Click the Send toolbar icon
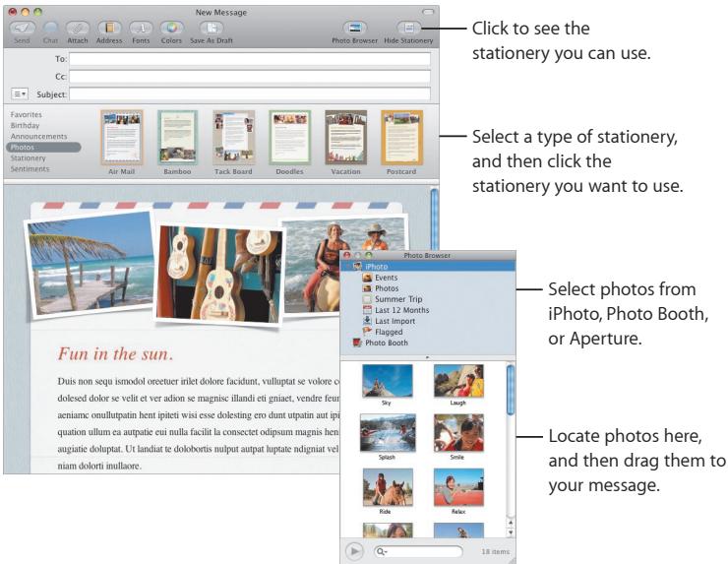The image size is (728, 564). [23, 29]
